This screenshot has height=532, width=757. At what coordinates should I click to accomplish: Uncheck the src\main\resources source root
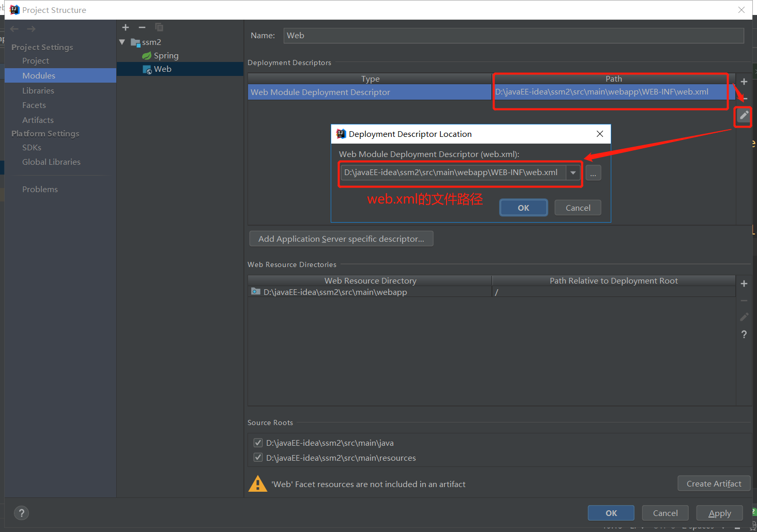258,457
